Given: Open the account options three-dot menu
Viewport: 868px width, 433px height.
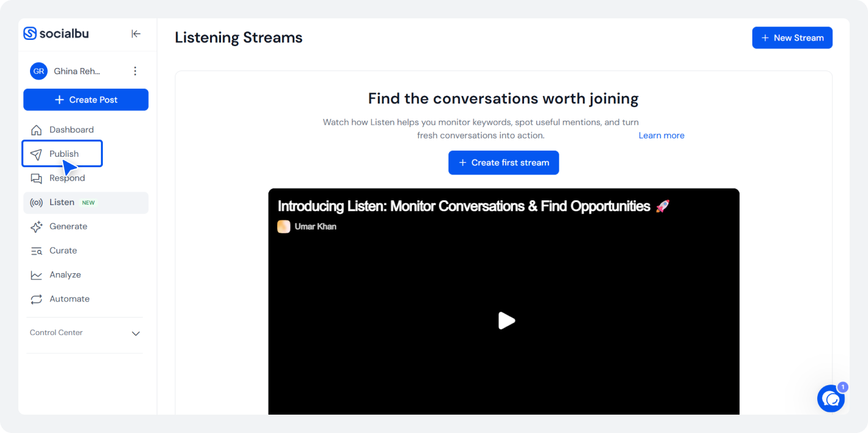Looking at the screenshot, I should [135, 71].
